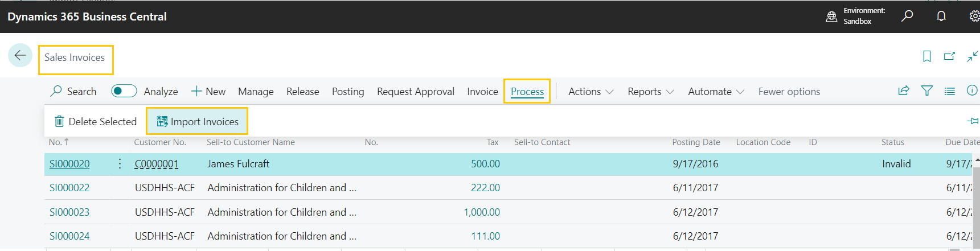Open the environment globe icon

point(831,17)
